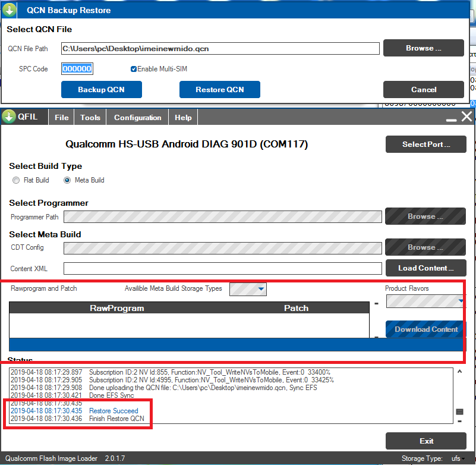Click the minus button next to Patch header

(376, 303)
